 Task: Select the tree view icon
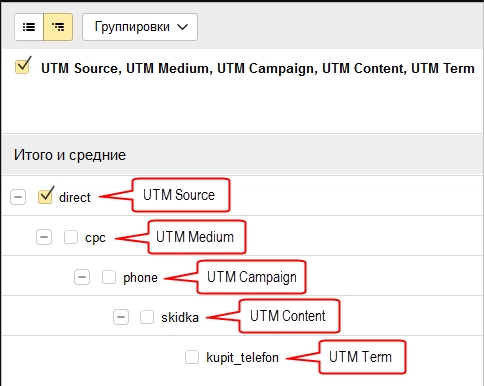[58, 27]
